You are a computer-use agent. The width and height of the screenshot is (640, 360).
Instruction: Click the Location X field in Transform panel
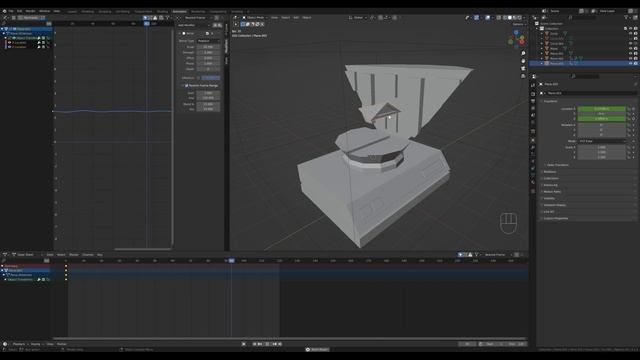coord(601,109)
